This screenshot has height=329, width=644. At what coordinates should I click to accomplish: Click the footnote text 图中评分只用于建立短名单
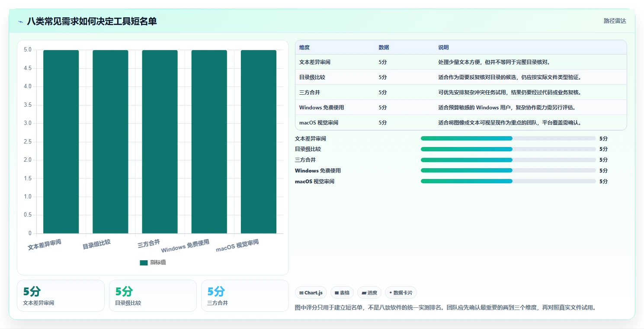[x=445, y=308]
